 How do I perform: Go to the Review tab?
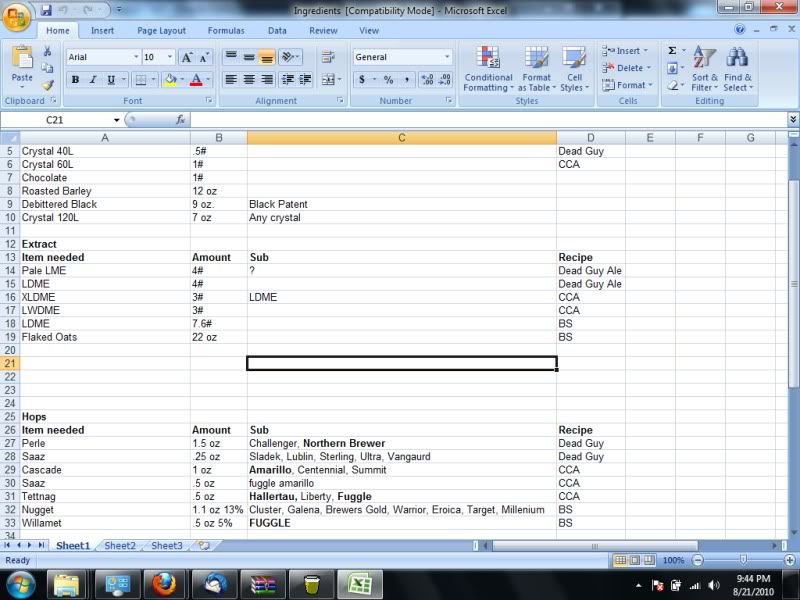[323, 31]
